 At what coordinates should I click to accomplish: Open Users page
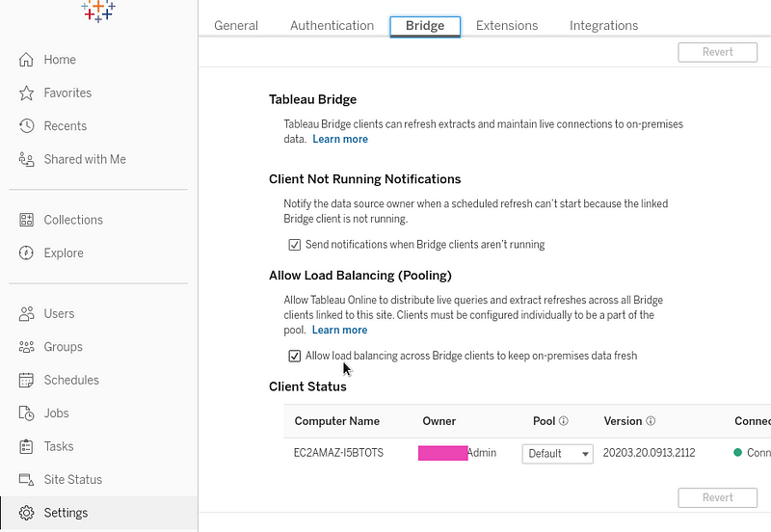tap(59, 313)
